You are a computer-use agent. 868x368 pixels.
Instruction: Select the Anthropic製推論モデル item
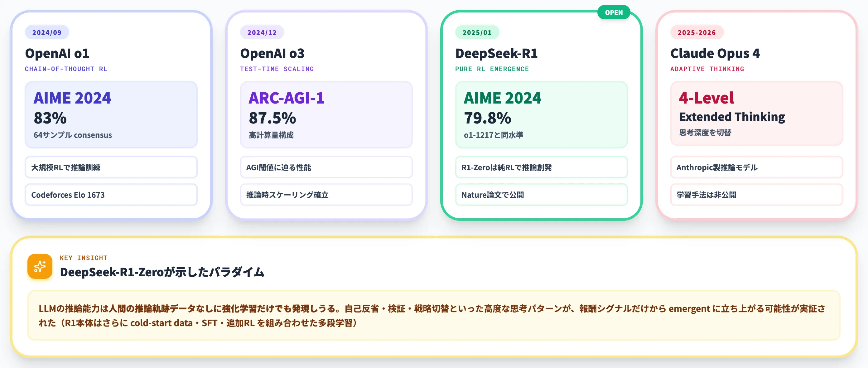[x=756, y=167]
